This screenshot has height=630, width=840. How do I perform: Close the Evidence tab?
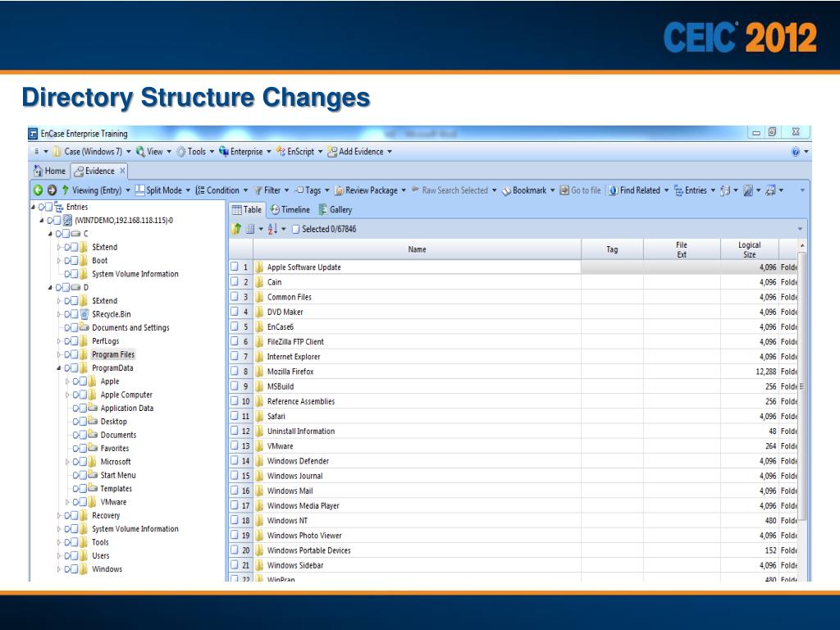(x=122, y=171)
